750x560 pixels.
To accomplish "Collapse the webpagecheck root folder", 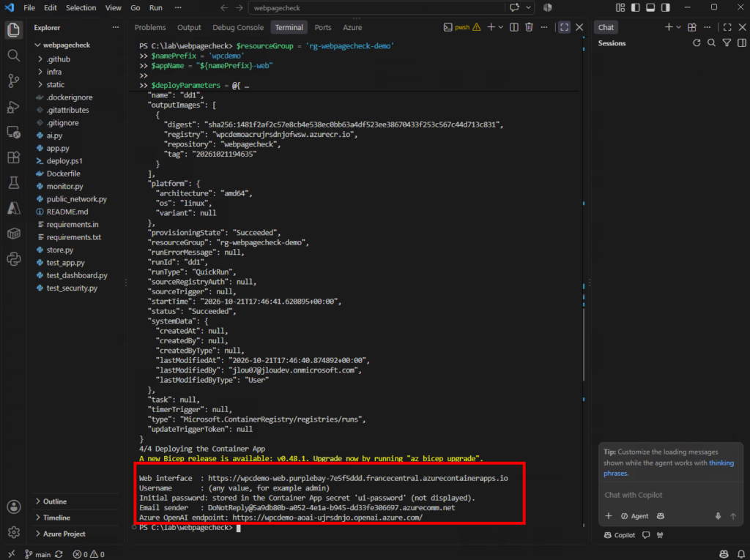I will (x=75, y=45).
